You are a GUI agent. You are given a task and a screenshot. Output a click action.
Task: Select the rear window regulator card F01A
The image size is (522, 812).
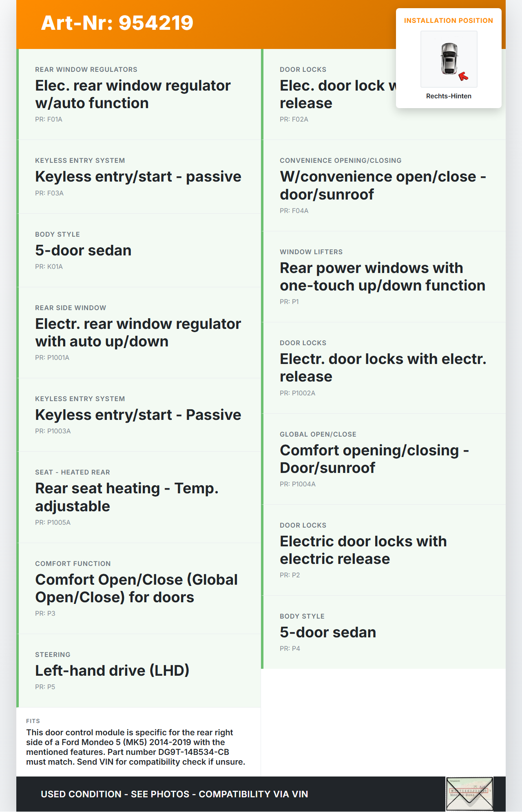point(139,94)
